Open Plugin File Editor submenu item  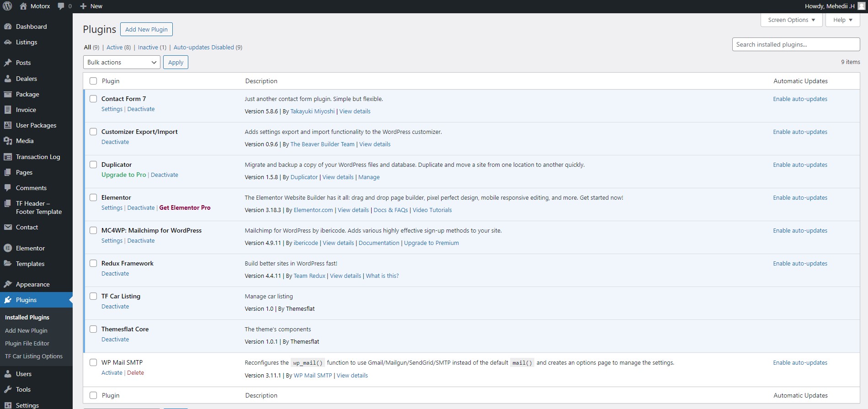pos(27,343)
